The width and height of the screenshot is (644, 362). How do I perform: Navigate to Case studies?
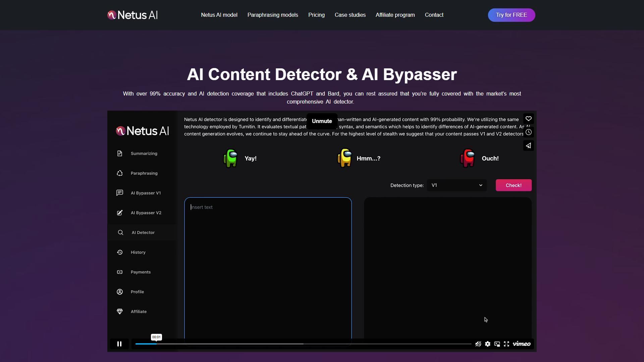(350, 15)
